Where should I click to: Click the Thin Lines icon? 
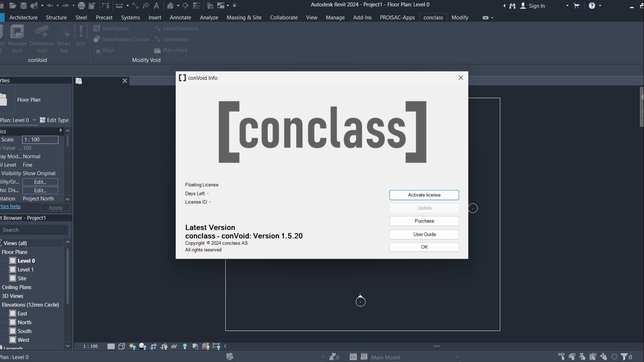click(x=197, y=6)
